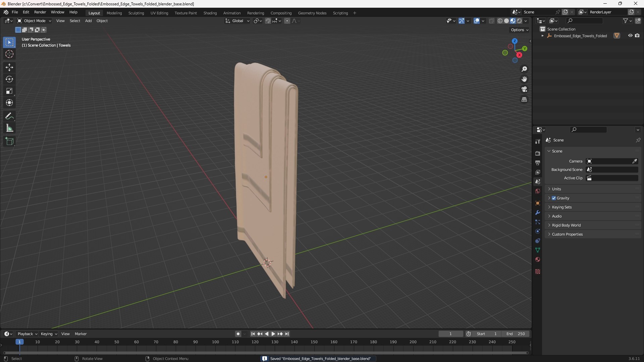Screen dimensions: 644x362
Task: Switch perspective/orthographic view icon
Action: pyautogui.click(x=524, y=100)
